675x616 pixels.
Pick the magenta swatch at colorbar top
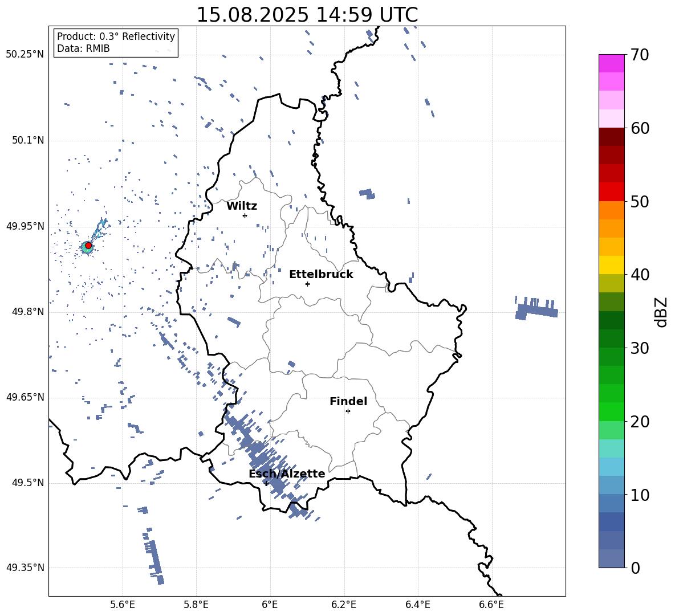[611, 63]
